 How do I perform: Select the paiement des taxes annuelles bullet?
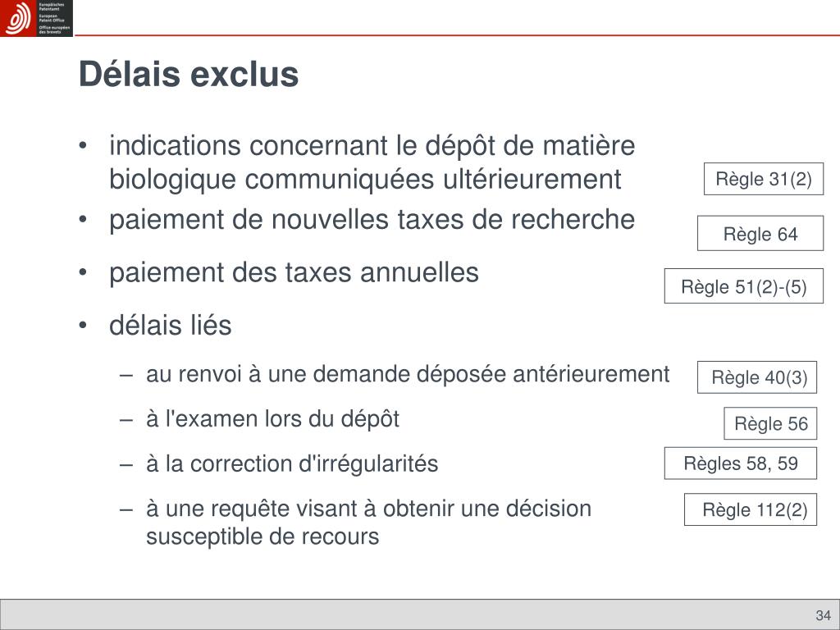294,272
